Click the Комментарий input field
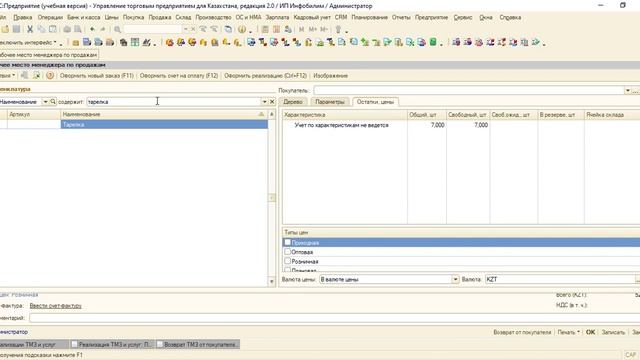The height and width of the screenshot is (360, 640). 334,318
